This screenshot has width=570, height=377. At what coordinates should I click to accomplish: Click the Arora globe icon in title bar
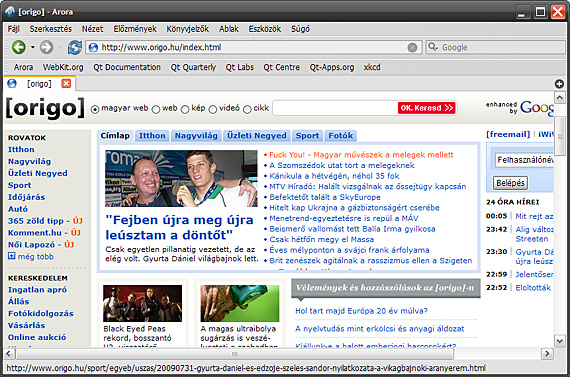[9, 12]
